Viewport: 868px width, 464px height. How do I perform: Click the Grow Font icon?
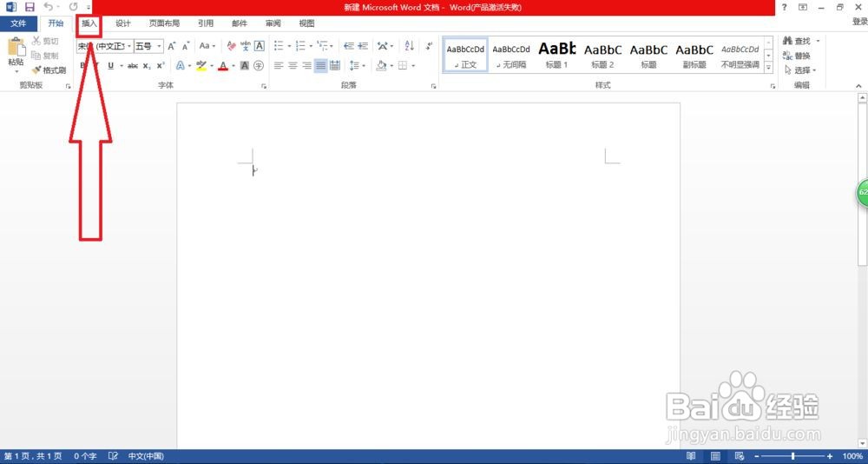coord(172,46)
